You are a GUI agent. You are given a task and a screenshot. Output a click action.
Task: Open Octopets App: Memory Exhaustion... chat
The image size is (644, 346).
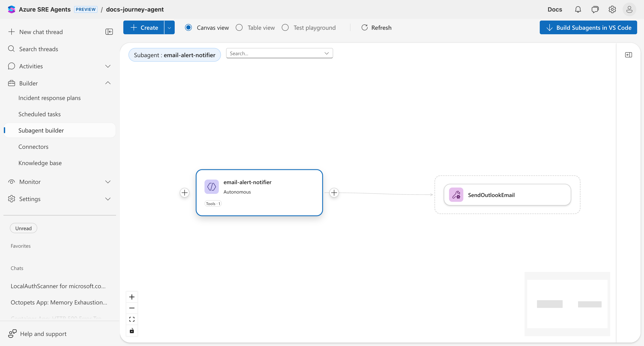(x=59, y=302)
